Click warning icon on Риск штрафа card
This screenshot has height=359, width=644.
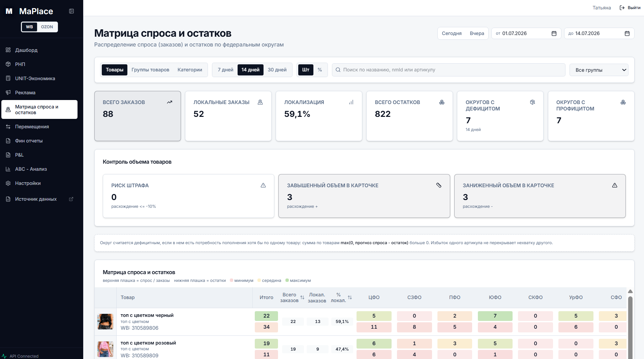click(263, 185)
